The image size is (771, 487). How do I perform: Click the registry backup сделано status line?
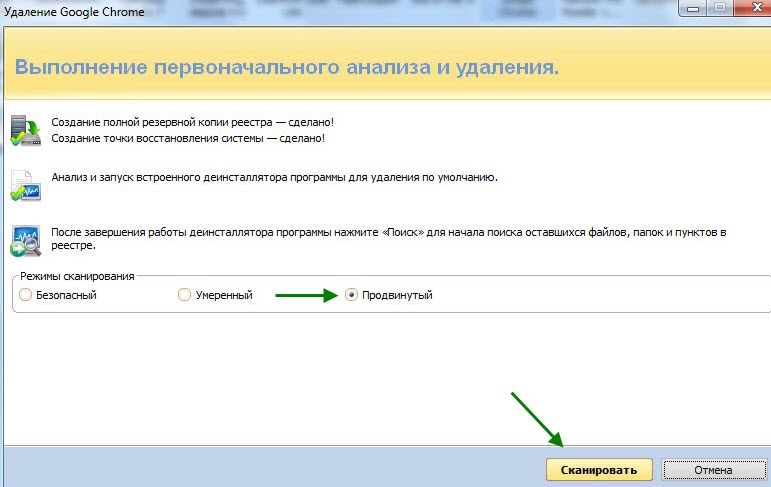coord(179,122)
